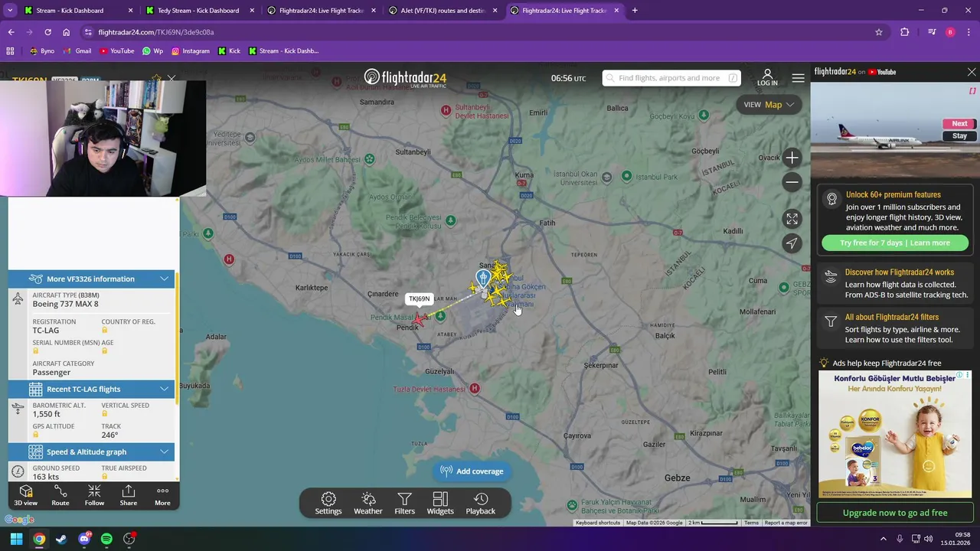Open the VIEW Map dropdown

(x=769, y=105)
